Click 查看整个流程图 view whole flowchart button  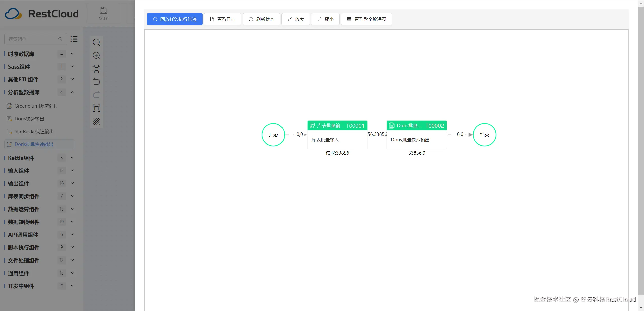(367, 19)
